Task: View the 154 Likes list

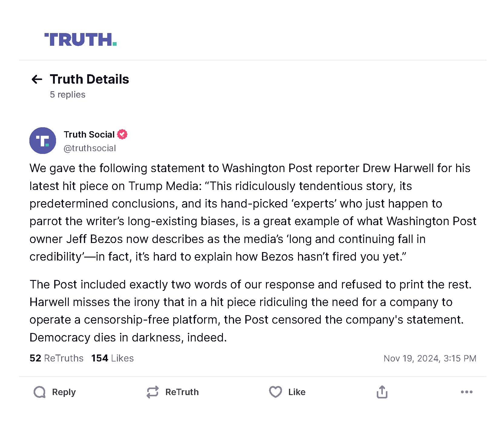Action: point(112,358)
